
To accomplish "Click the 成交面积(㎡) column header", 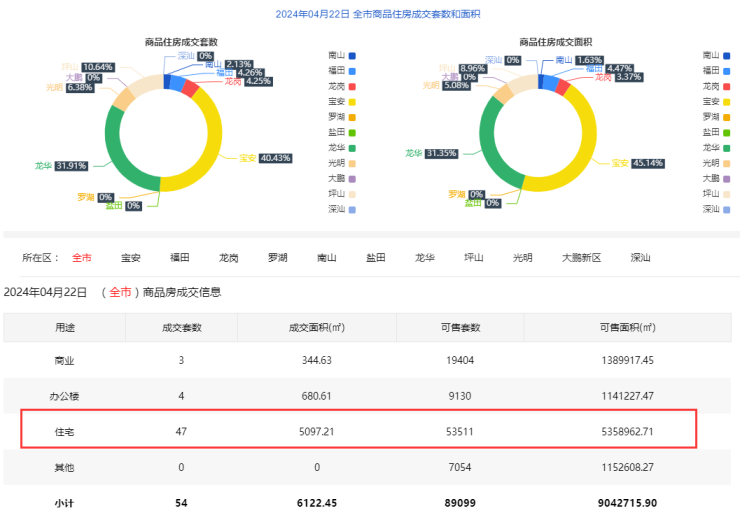I will pyautogui.click(x=316, y=327).
